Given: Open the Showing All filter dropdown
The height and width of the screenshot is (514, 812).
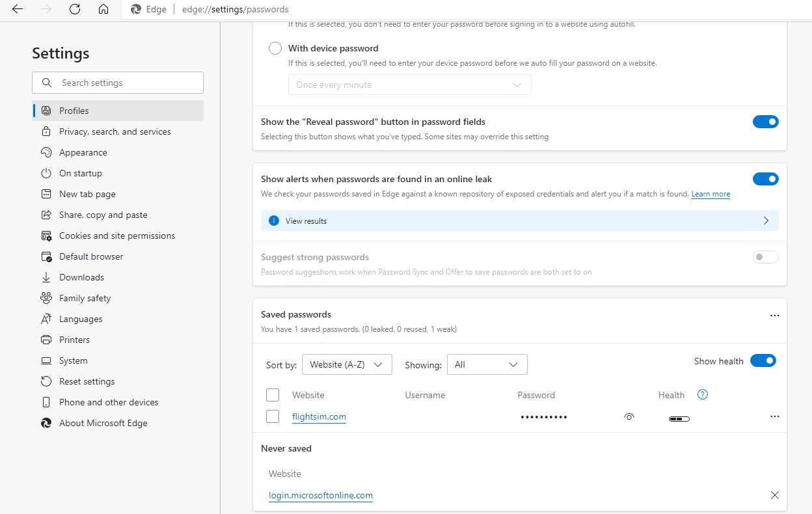Looking at the screenshot, I should pos(487,364).
